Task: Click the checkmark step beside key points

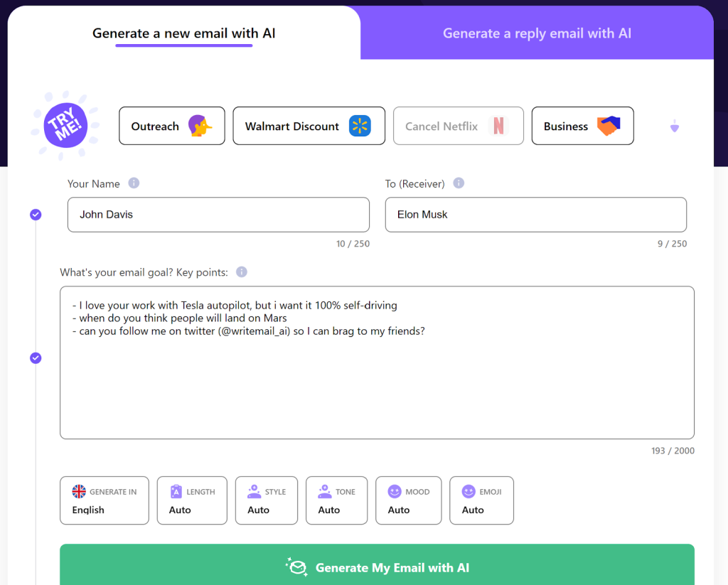Action: [36, 358]
